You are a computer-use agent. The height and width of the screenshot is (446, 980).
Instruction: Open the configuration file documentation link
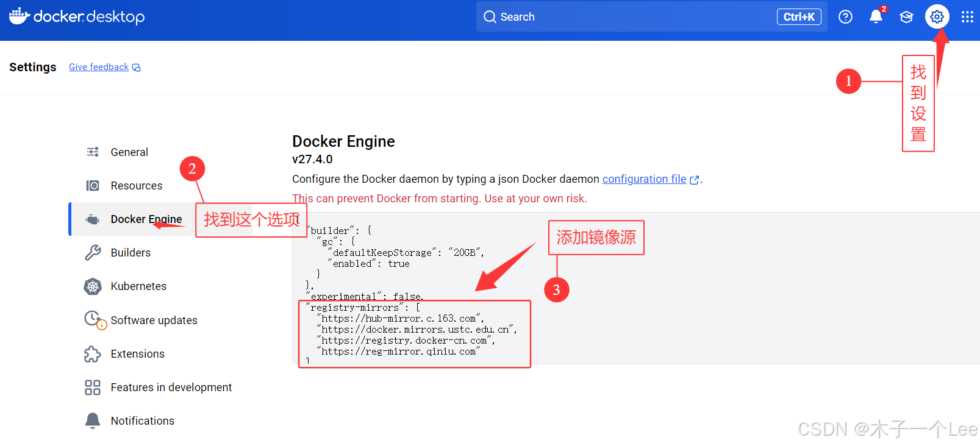(x=644, y=179)
